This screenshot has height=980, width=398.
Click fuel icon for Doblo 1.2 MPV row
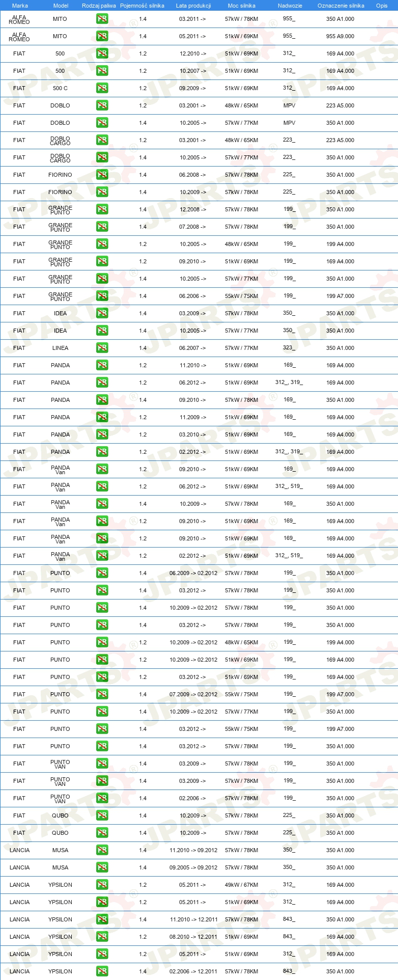point(102,105)
